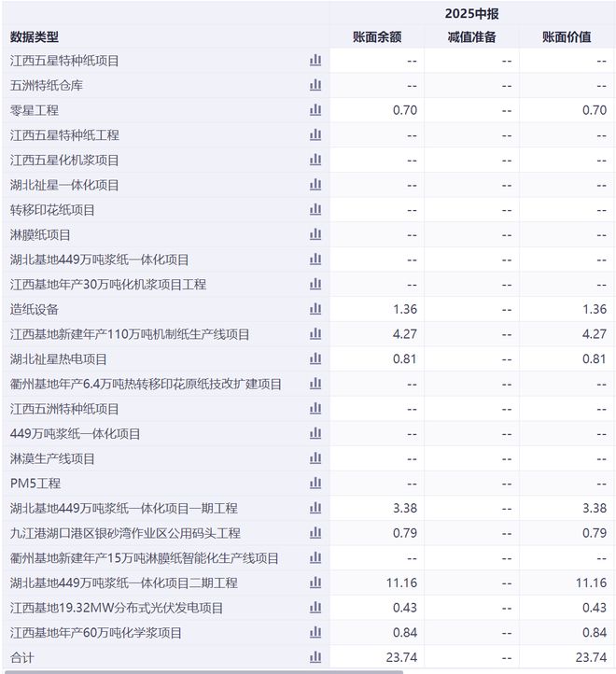
Task: Open chart icon for 江西五星特种纸项目
Action: [x=315, y=60]
